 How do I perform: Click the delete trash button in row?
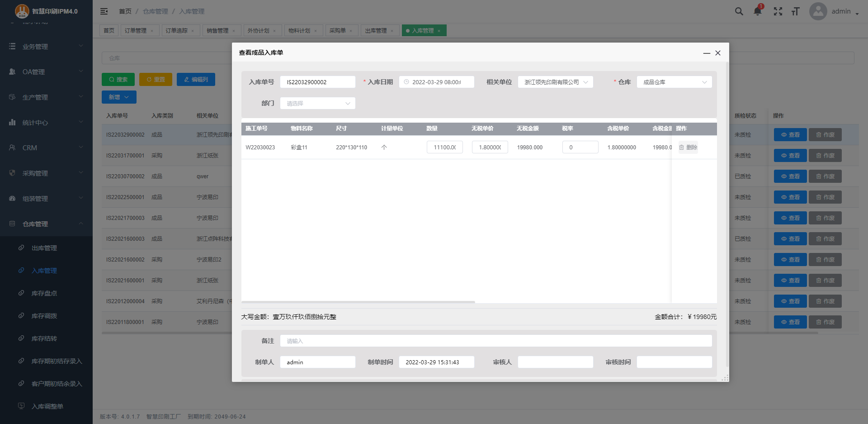pyautogui.click(x=688, y=148)
